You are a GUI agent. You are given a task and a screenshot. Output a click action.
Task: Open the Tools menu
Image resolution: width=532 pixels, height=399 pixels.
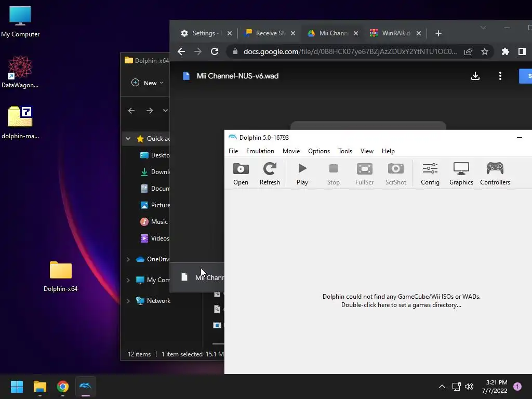[x=345, y=151]
